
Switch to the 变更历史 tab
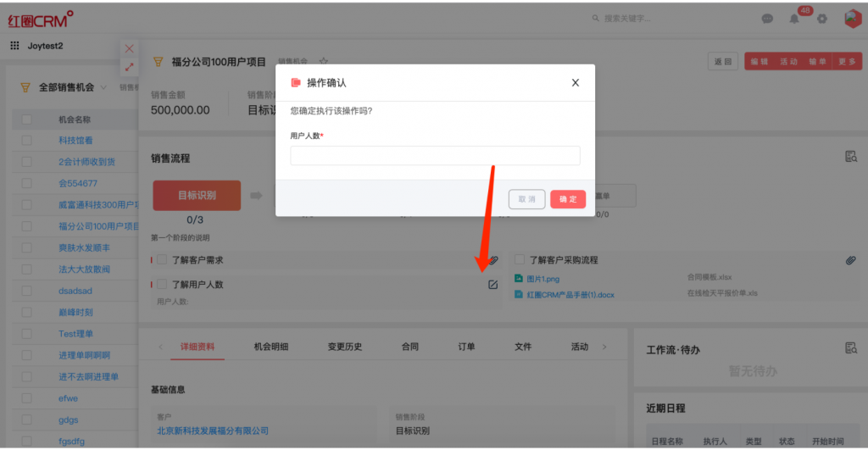pyautogui.click(x=345, y=347)
